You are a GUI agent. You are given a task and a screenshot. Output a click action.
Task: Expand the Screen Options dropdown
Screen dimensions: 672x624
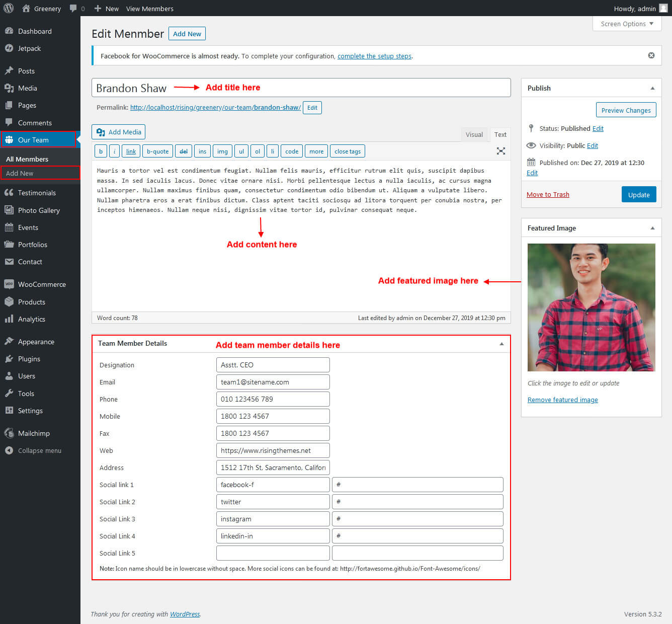coord(627,24)
